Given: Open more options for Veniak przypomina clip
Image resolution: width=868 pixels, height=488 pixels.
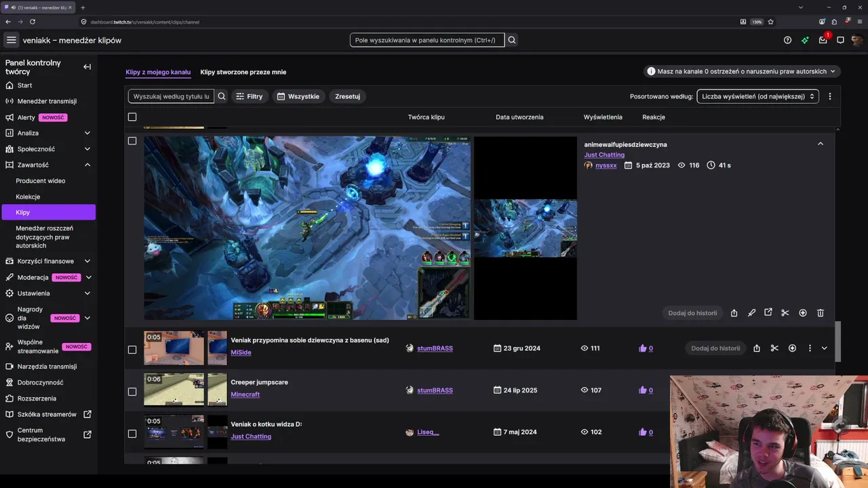Looking at the screenshot, I should (x=810, y=348).
